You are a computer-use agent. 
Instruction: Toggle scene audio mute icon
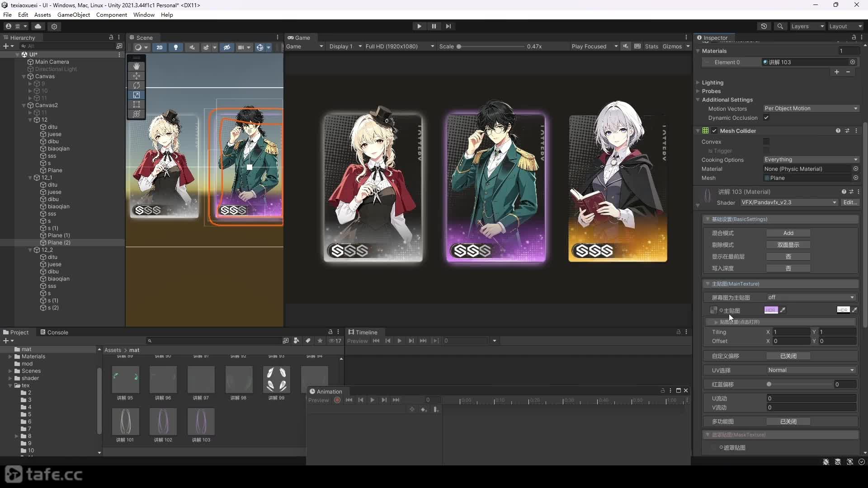point(192,47)
